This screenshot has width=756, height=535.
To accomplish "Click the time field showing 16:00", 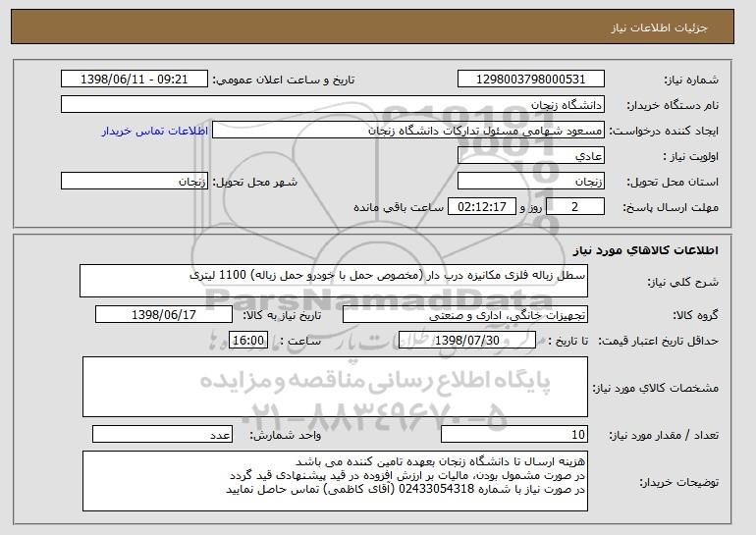I will tap(248, 341).
